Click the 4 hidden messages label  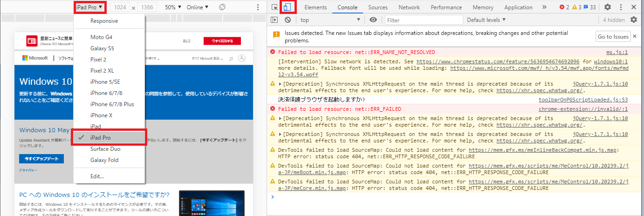coord(613,20)
